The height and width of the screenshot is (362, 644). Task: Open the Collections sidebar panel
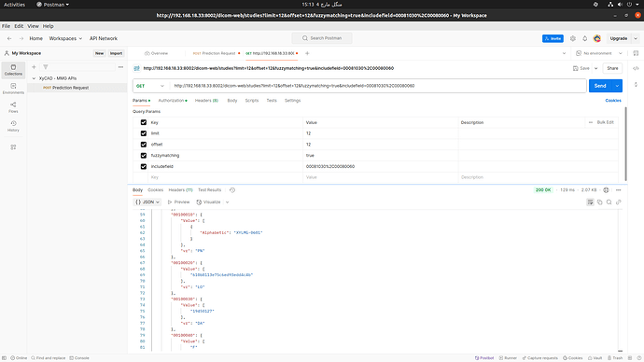pos(13,70)
